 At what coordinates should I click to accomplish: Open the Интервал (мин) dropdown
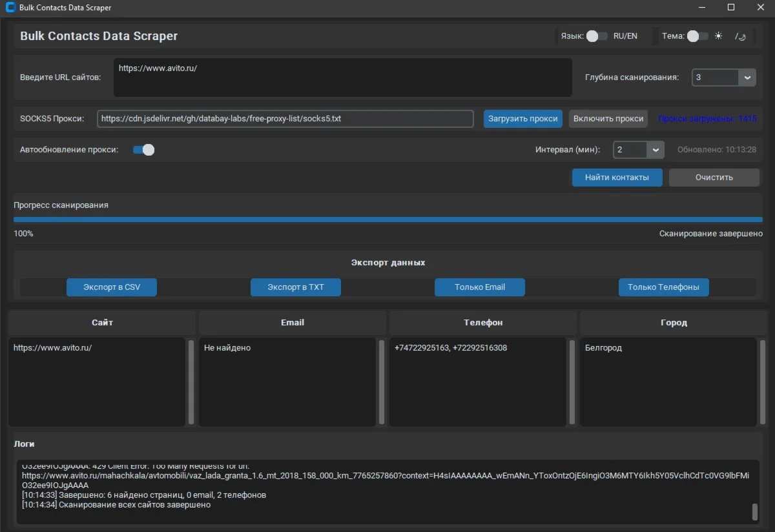pyautogui.click(x=656, y=149)
